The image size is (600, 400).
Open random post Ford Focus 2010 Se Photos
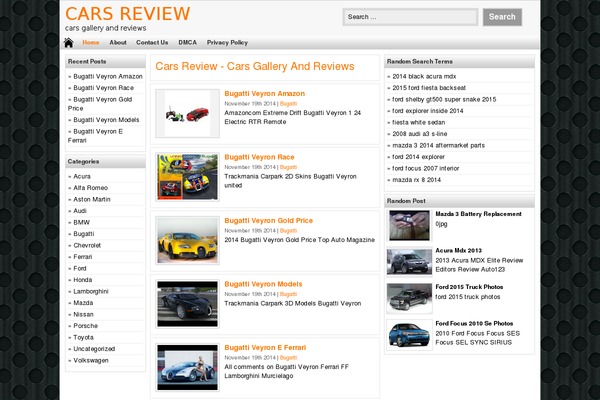click(474, 323)
